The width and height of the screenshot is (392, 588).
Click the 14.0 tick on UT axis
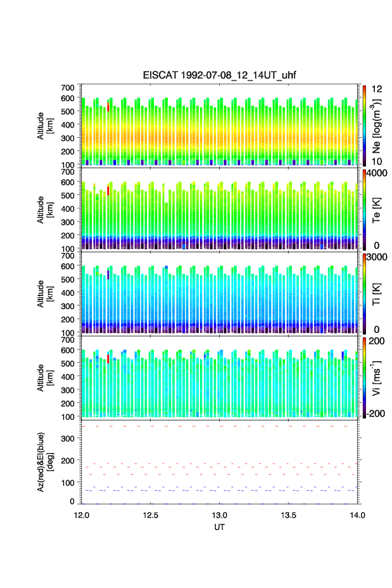(358, 515)
